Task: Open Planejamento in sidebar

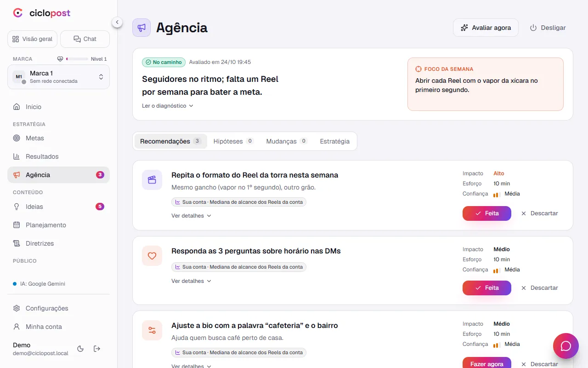Action: (58, 225)
